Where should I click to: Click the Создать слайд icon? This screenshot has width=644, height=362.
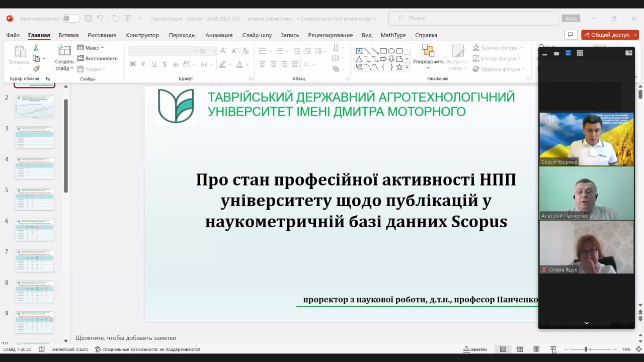(x=64, y=51)
